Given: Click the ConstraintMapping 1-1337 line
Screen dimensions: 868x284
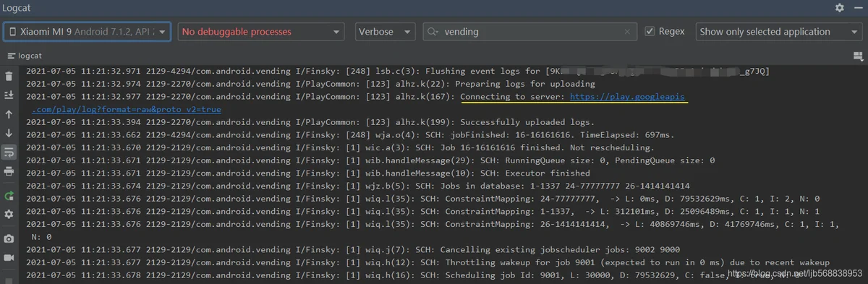Looking at the screenshot, I should [x=423, y=211].
